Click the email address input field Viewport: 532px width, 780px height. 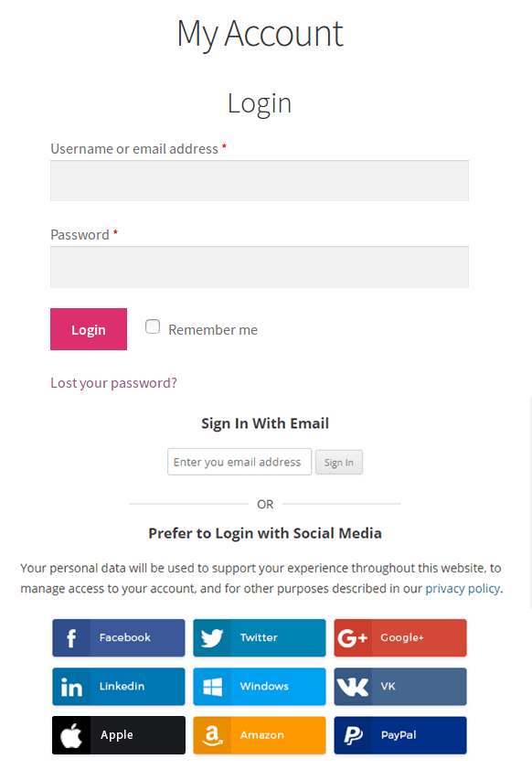239,462
